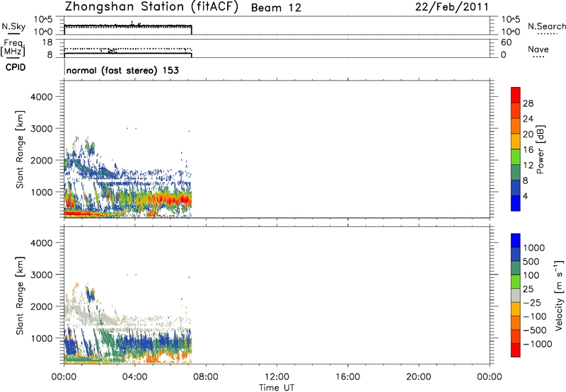Select the Beam 12 label
The image size is (566, 392).
[x=276, y=8]
